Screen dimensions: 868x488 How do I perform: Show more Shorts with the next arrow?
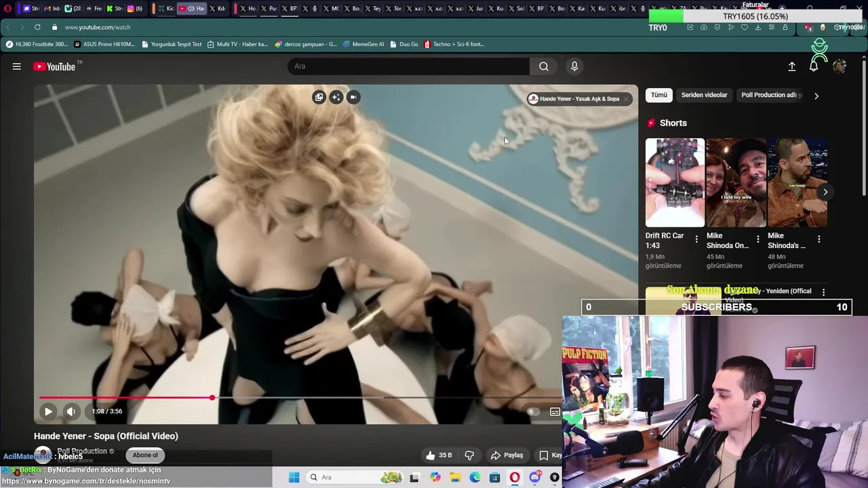pyautogui.click(x=825, y=192)
